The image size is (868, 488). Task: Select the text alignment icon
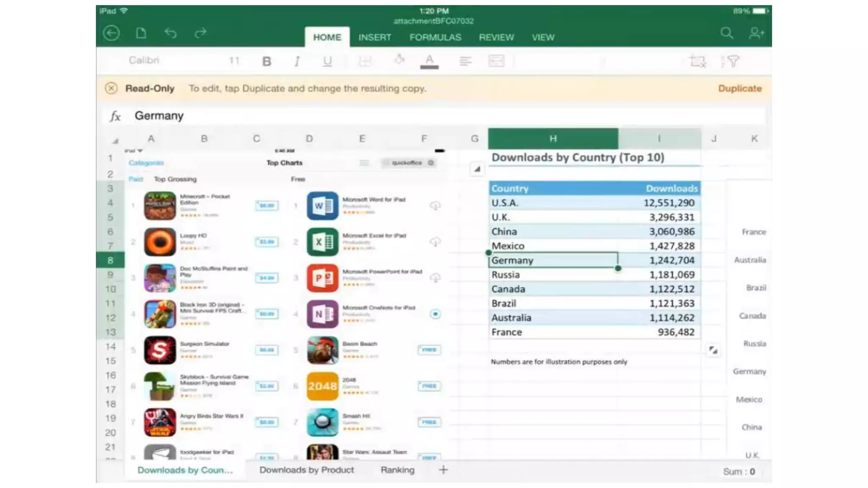[x=465, y=61]
